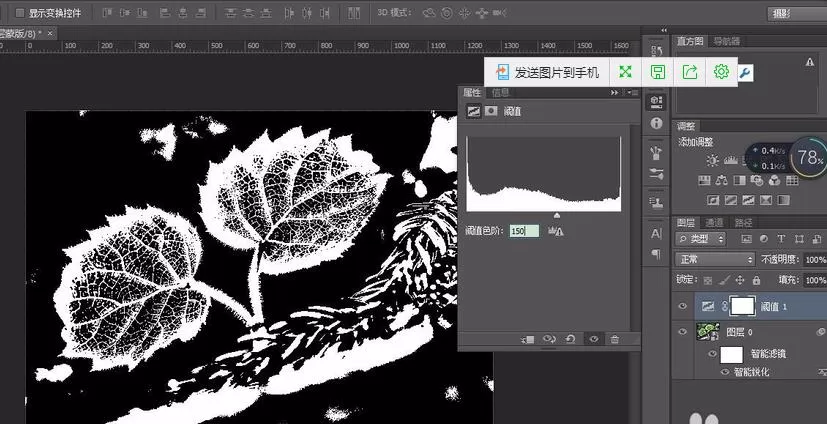Screen dimensions: 827x424
Task: Open the properties panel flyout menu
Action: (x=633, y=93)
